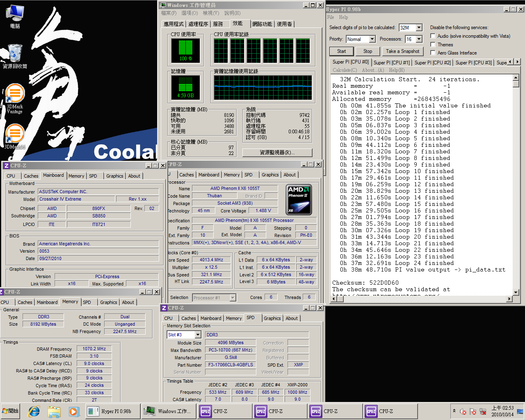
Task: Click Stop button in Hyper PI
Action: click(368, 51)
